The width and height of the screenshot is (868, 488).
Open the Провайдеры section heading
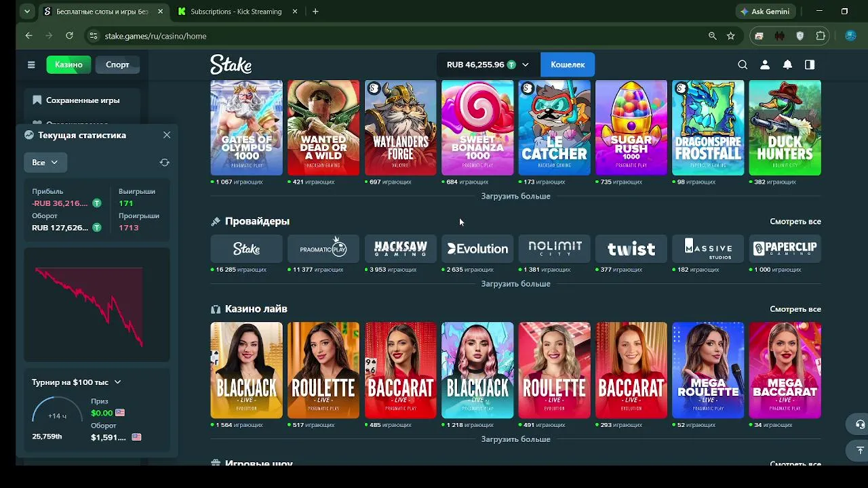tap(257, 222)
